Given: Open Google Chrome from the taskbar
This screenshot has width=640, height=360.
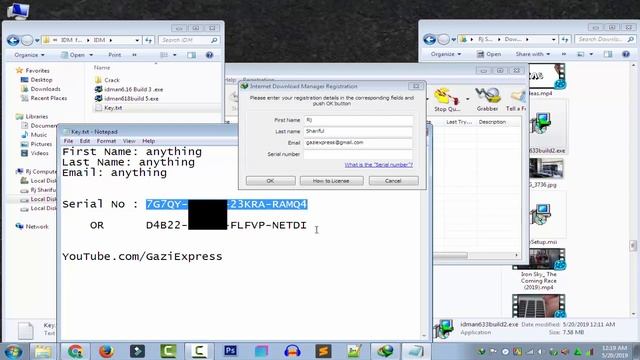Looking at the screenshot, I should pyautogui.click(x=76, y=351).
